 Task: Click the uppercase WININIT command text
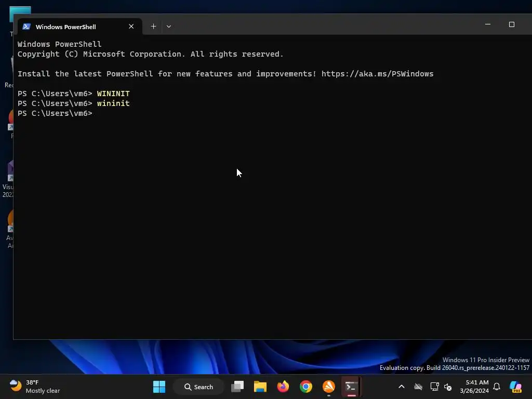click(x=113, y=94)
